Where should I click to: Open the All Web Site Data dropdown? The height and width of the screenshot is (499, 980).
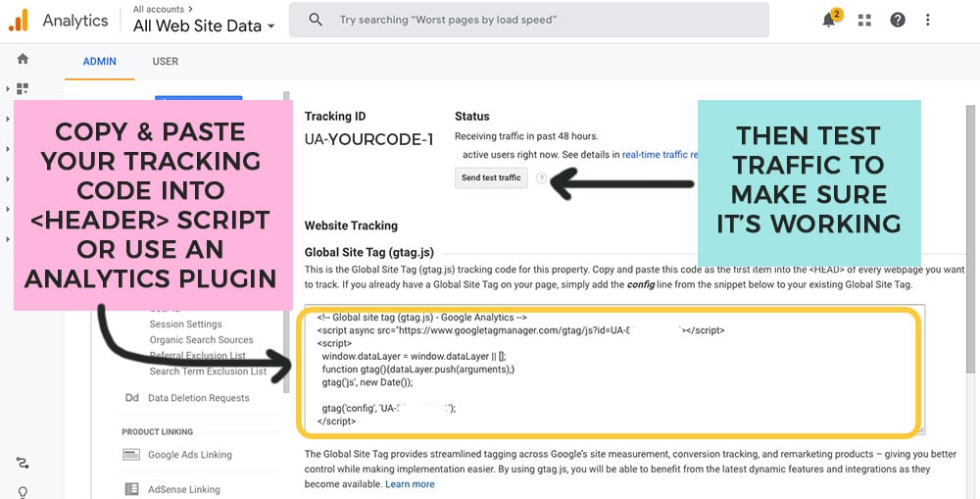(x=204, y=26)
